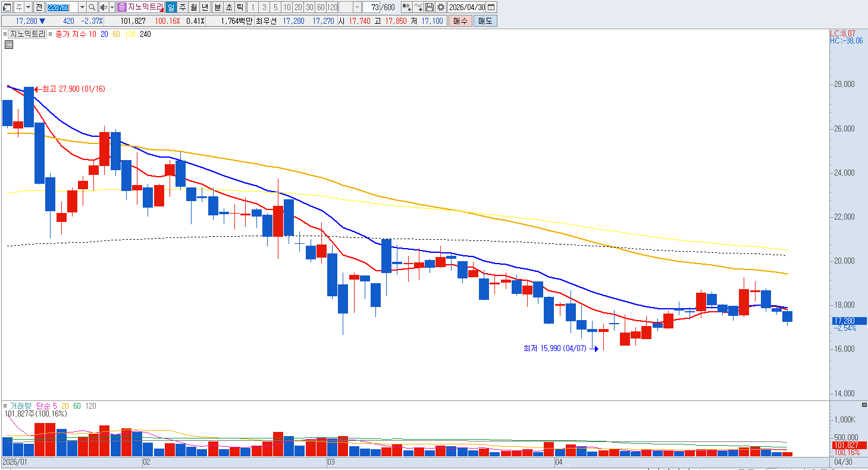Click the candle bars indicator toolbar icon
This screenshot has width=868, height=470.
(406, 7)
